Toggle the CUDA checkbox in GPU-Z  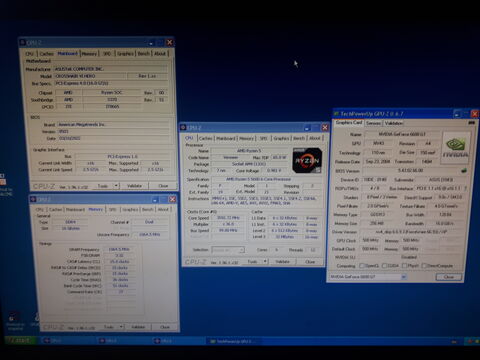click(x=384, y=266)
